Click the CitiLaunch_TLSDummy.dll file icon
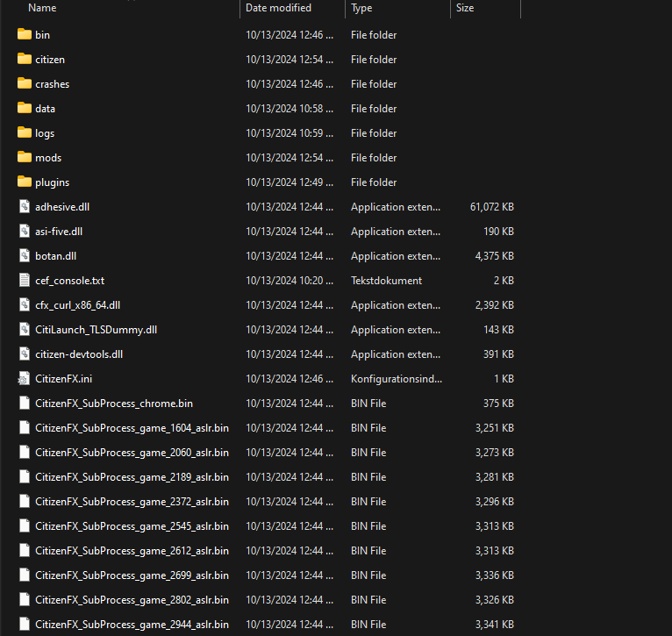 pos(25,329)
